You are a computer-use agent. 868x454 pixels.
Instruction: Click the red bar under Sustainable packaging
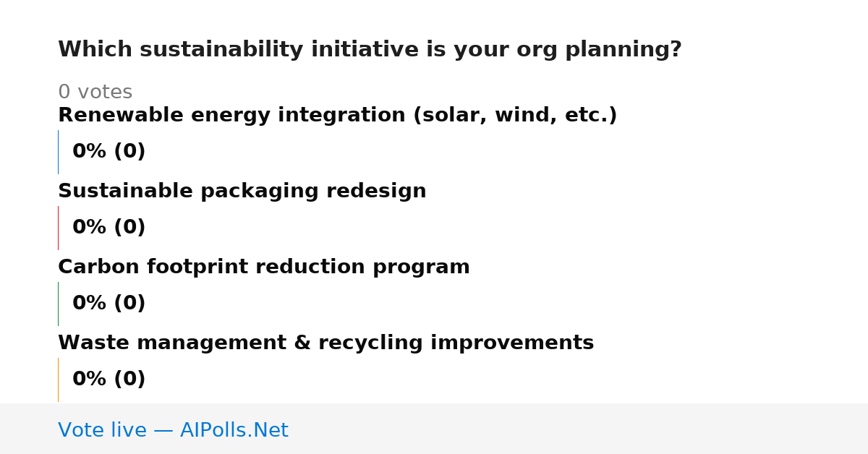(x=58, y=228)
